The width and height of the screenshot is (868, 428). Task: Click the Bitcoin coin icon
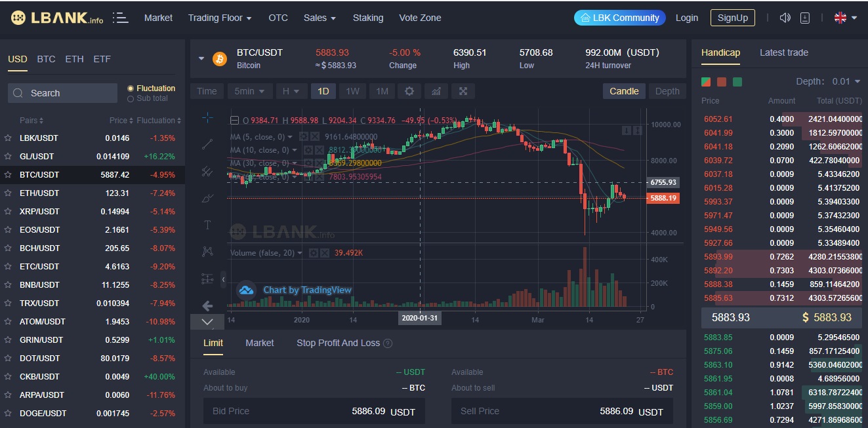[x=219, y=59]
